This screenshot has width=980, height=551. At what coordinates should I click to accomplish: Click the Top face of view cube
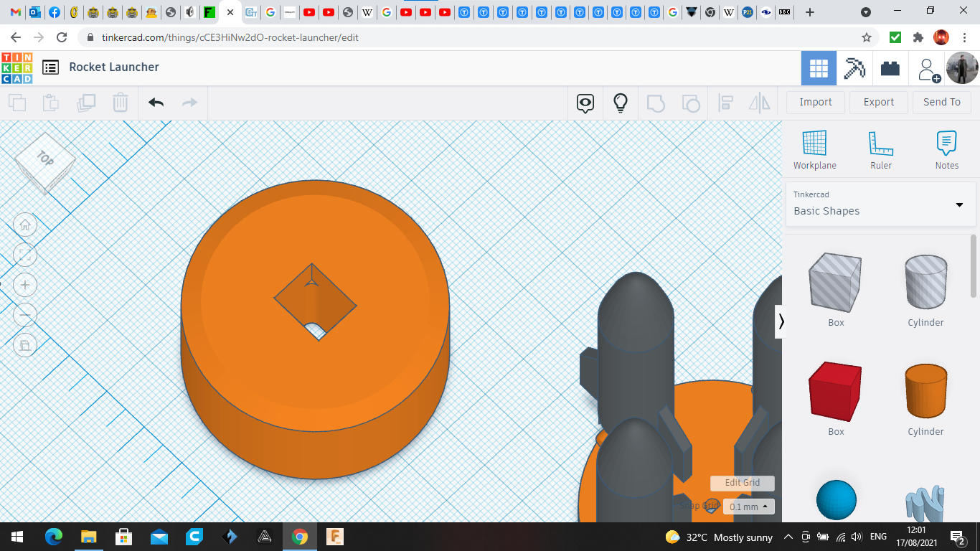45,159
